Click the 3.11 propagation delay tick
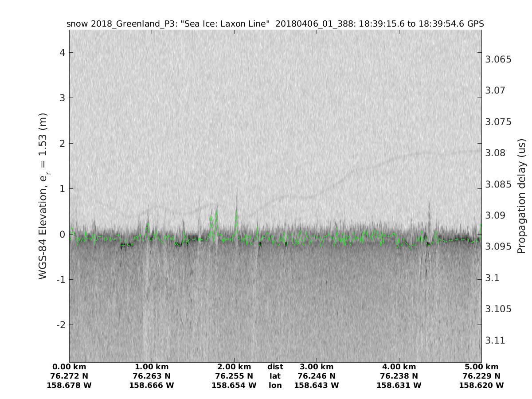532x399 pixels. tap(497, 340)
